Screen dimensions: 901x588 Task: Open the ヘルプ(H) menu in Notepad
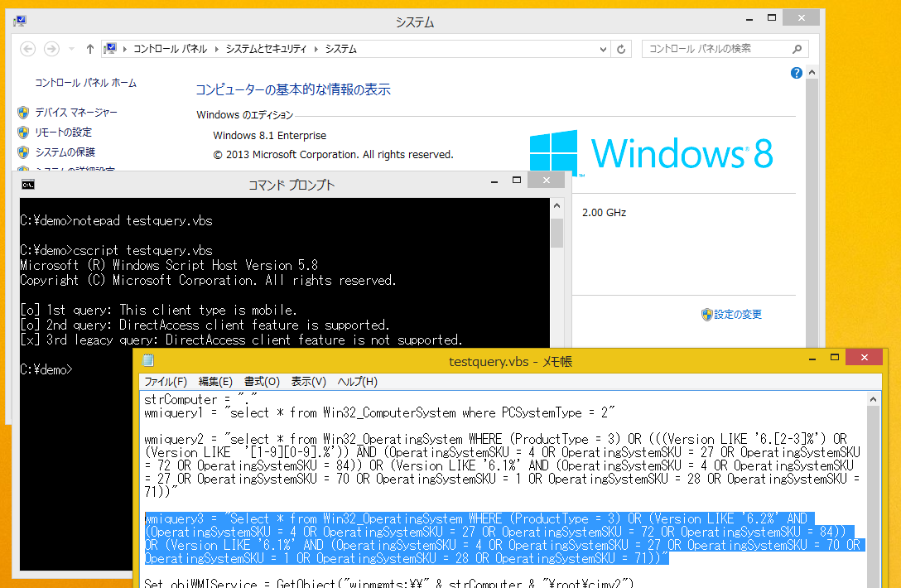tap(357, 381)
